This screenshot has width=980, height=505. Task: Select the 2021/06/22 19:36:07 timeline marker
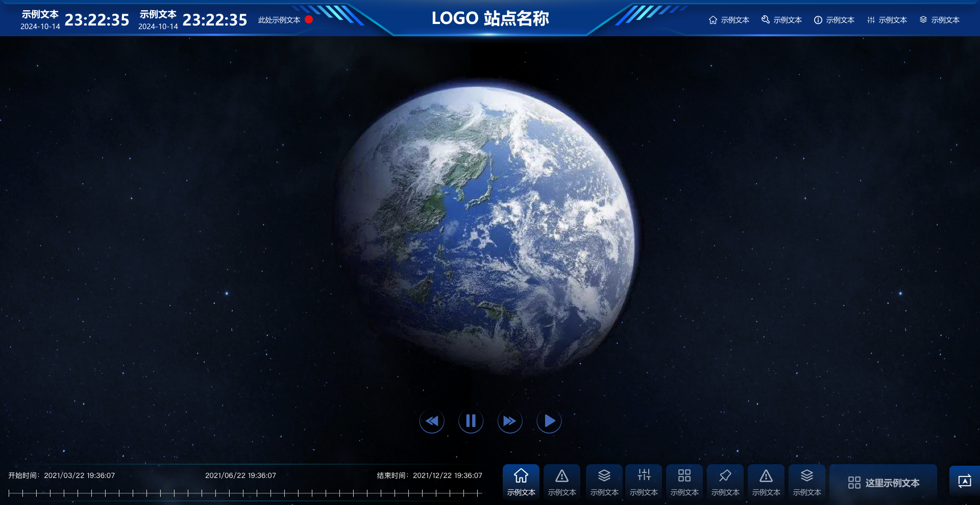(x=240, y=475)
